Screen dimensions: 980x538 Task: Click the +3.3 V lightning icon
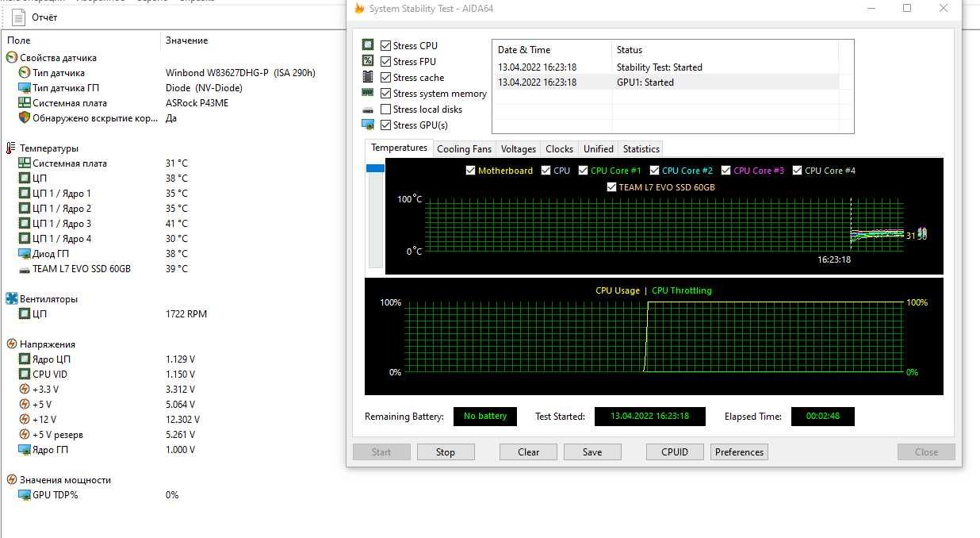coord(25,390)
